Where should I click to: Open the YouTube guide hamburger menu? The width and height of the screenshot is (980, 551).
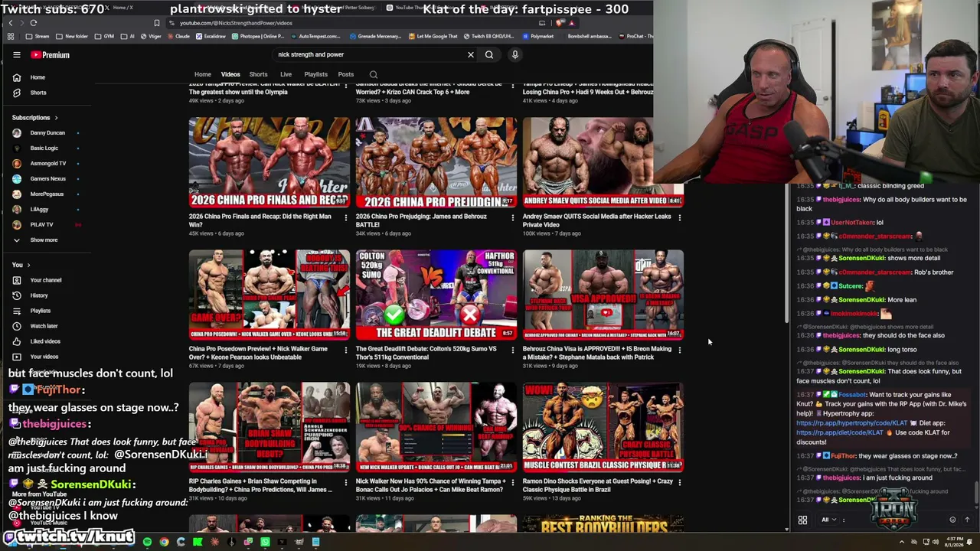[16, 55]
